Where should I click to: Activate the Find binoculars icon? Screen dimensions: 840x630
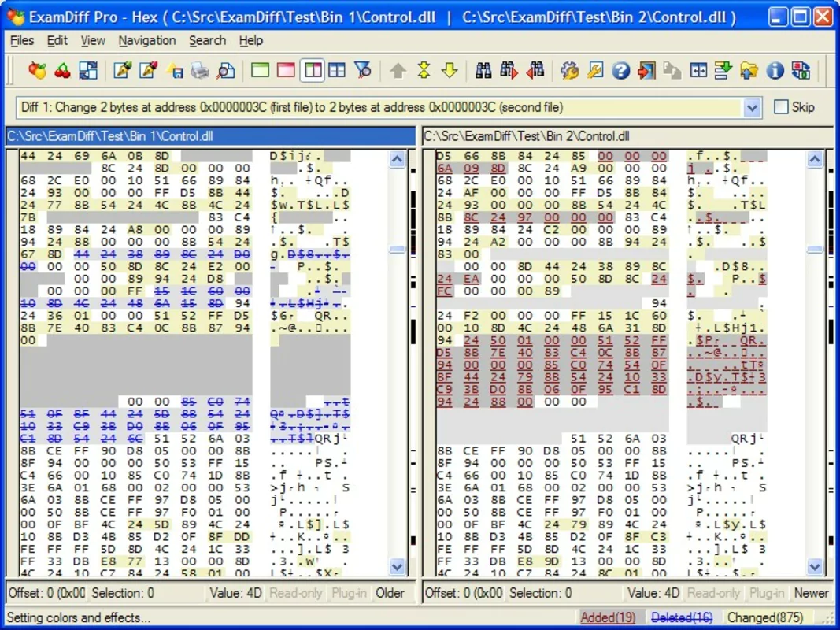484,71
